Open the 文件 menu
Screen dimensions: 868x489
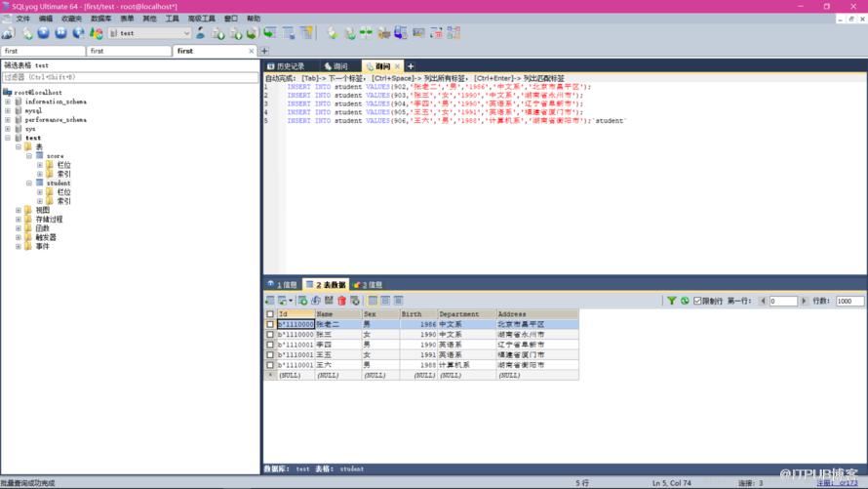22,19
